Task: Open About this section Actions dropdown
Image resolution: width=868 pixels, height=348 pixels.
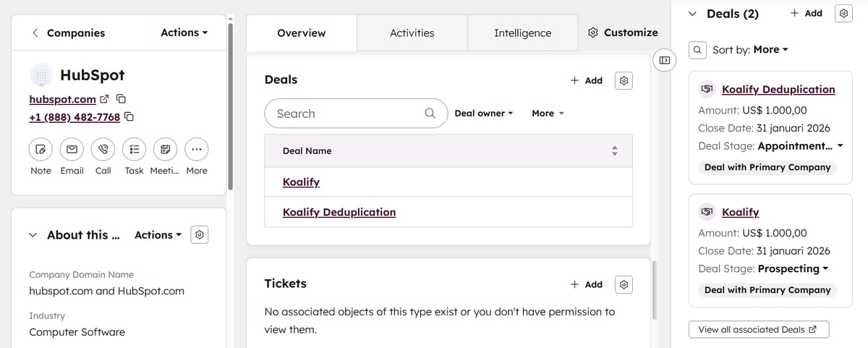Action: (x=158, y=234)
